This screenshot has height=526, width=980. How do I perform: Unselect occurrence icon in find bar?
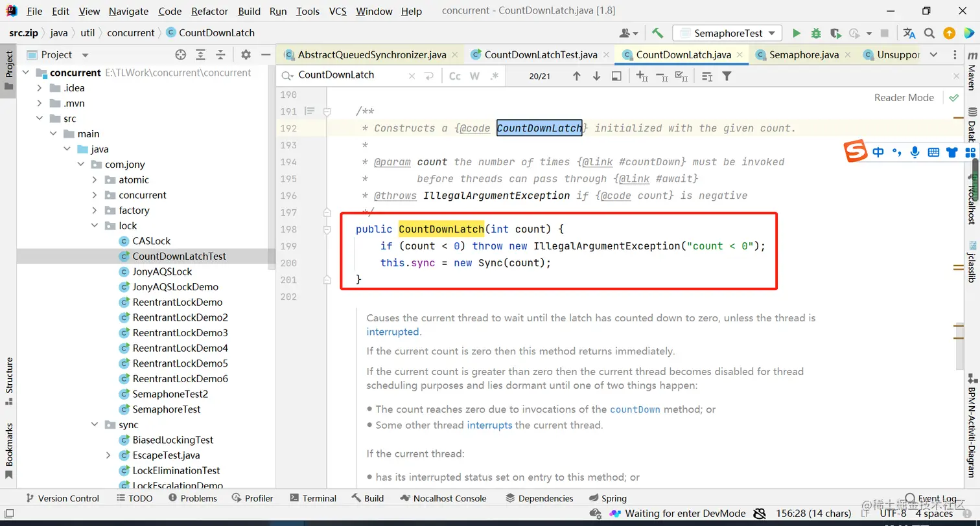[x=662, y=76]
